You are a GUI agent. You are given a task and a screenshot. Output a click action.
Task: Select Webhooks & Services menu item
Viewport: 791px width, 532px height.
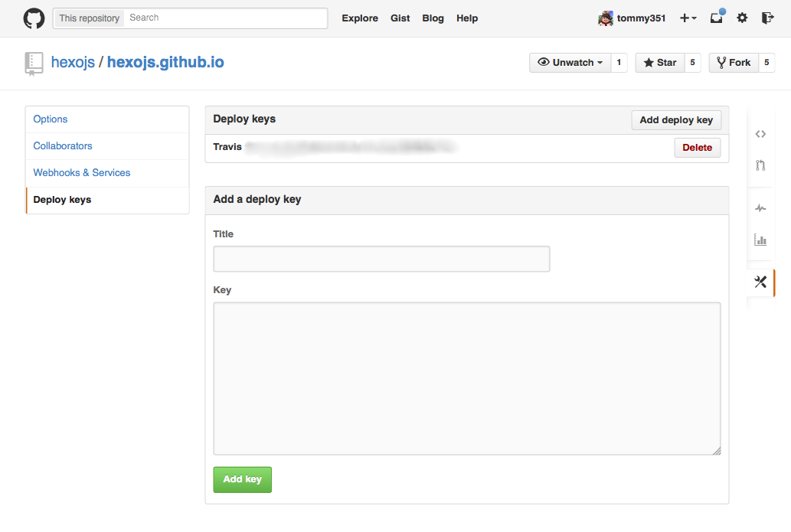tap(82, 173)
